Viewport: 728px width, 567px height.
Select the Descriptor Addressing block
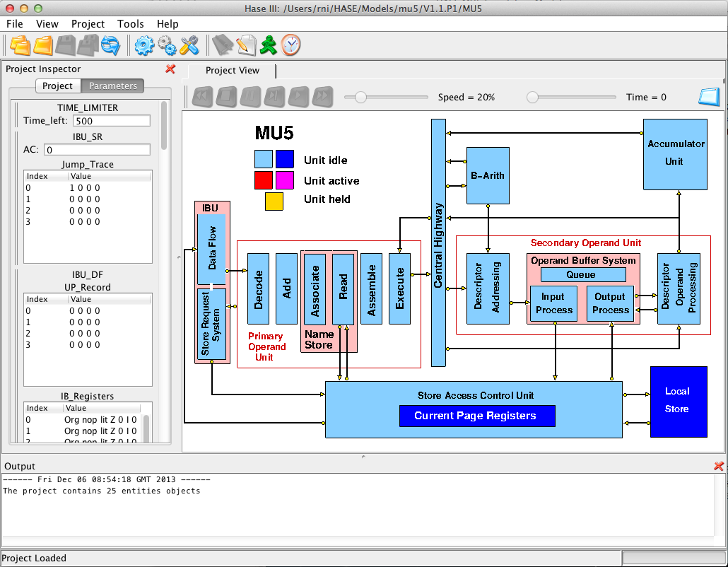tap(488, 288)
